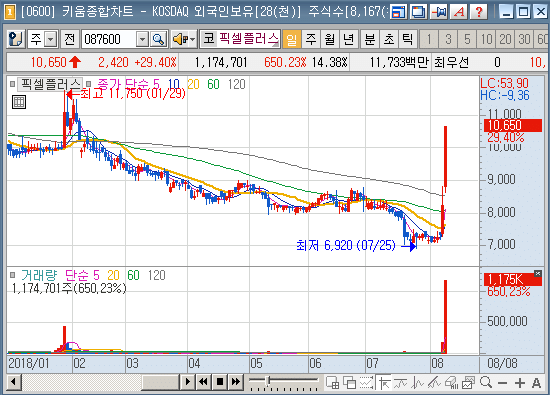Click the red A font icon in title bar
The image size is (550, 395).
(x=459, y=12)
